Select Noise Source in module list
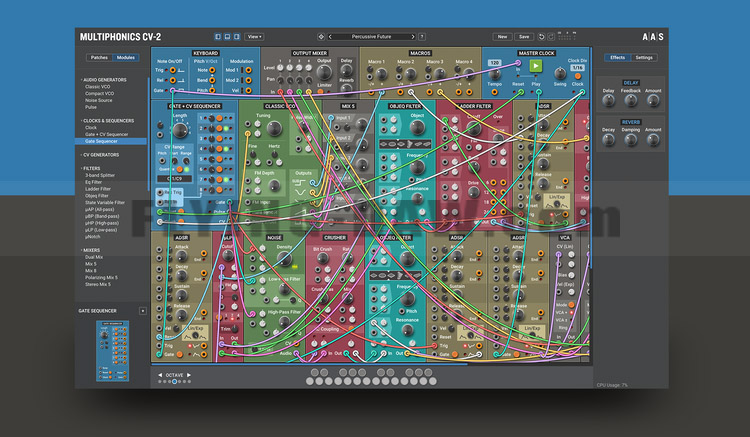This screenshot has width=750, height=437. pyautogui.click(x=99, y=100)
